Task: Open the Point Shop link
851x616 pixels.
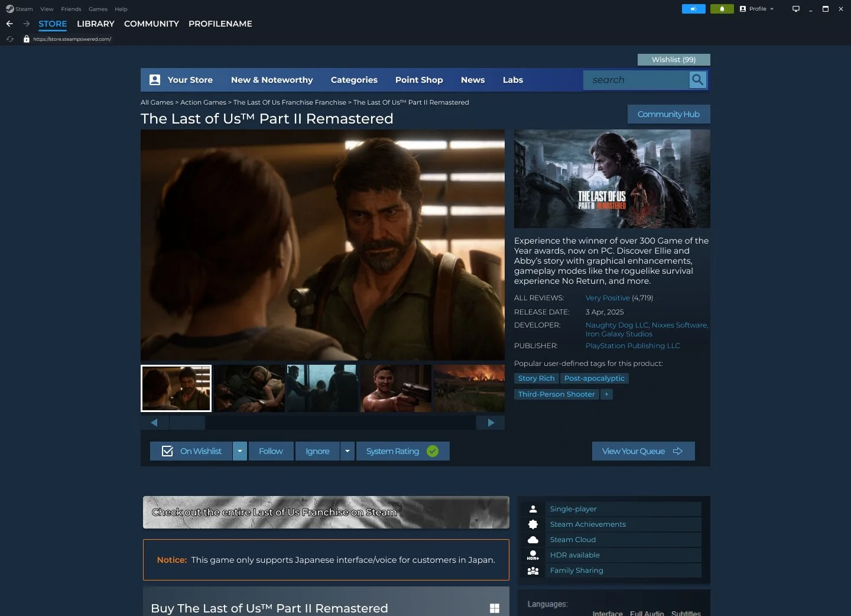Action: (x=419, y=80)
